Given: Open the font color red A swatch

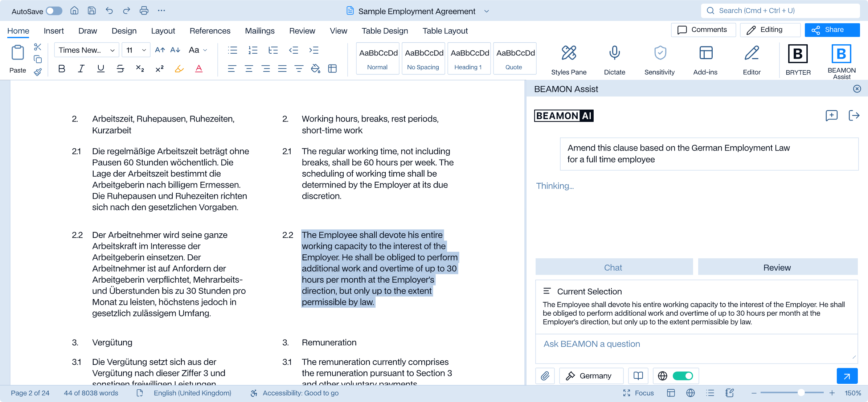Looking at the screenshot, I should 198,69.
